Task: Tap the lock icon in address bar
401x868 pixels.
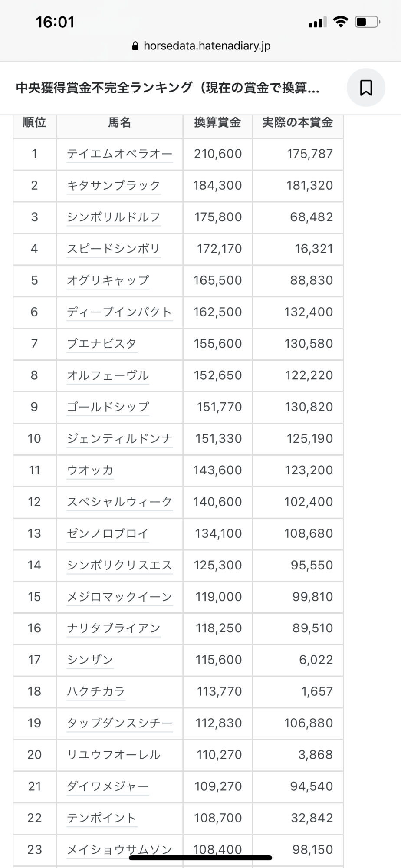Action: pyautogui.click(x=135, y=46)
